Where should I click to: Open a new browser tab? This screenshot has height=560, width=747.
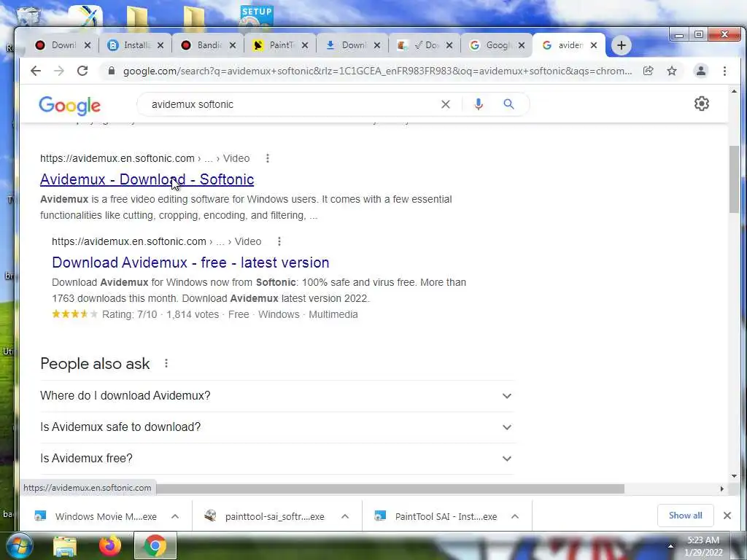click(622, 45)
